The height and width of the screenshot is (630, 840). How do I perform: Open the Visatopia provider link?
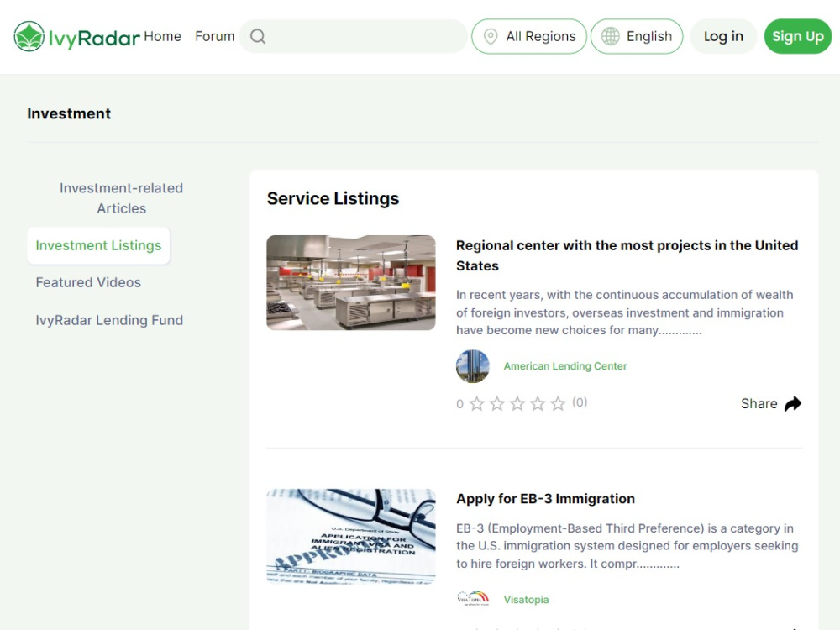pos(526,600)
